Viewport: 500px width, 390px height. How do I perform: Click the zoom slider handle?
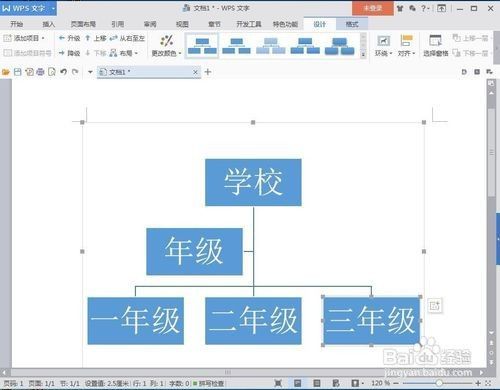click(439, 384)
